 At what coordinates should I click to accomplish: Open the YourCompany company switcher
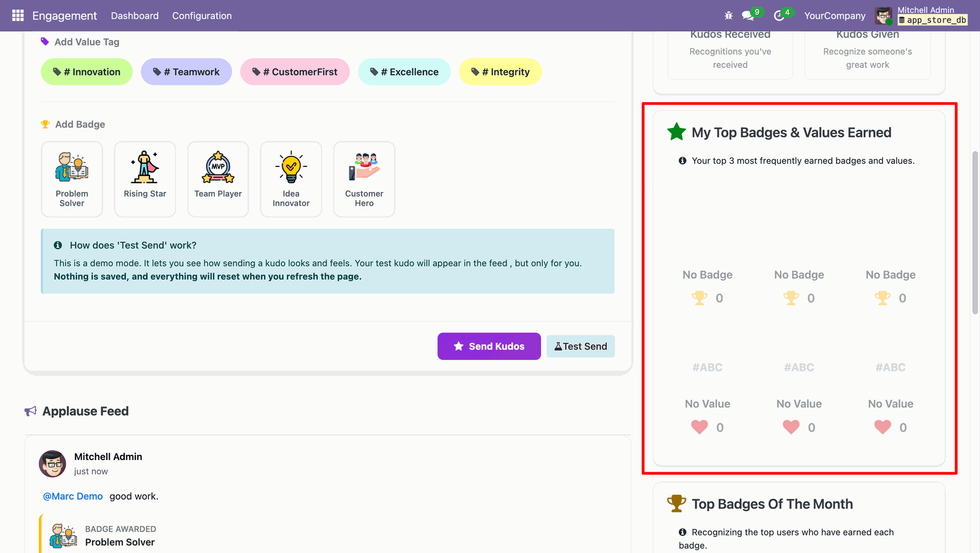coord(835,16)
